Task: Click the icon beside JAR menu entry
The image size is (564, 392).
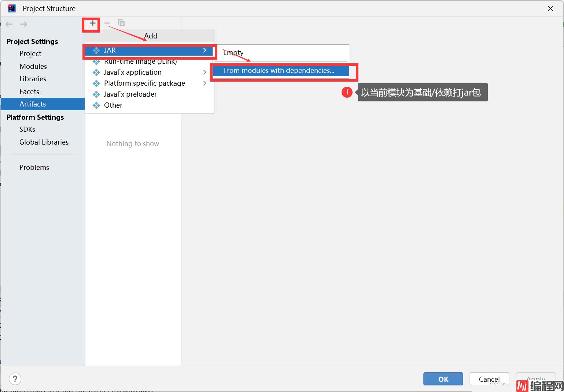Action: coord(96,51)
